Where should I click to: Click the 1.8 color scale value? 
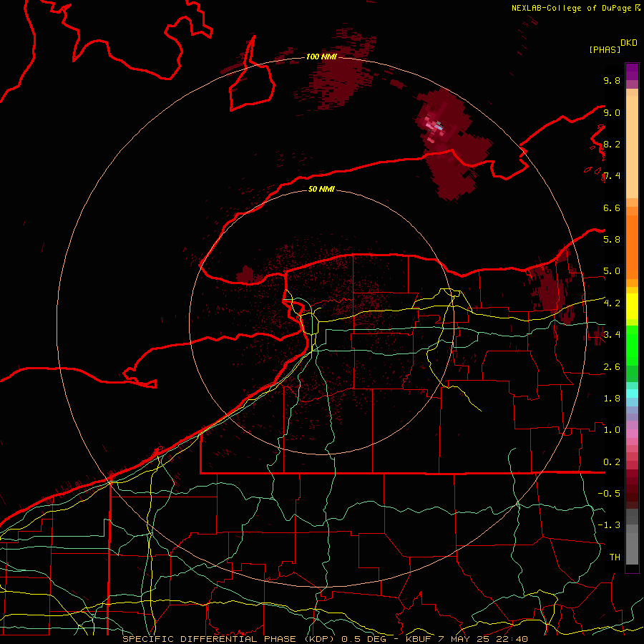(612, 398)
